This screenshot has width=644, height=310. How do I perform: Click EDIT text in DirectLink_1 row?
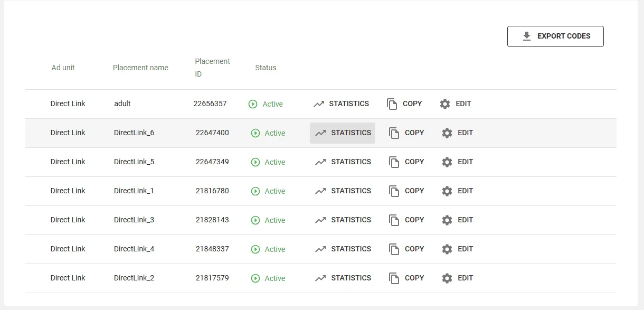pyautogui.click(x=465, y=191)
